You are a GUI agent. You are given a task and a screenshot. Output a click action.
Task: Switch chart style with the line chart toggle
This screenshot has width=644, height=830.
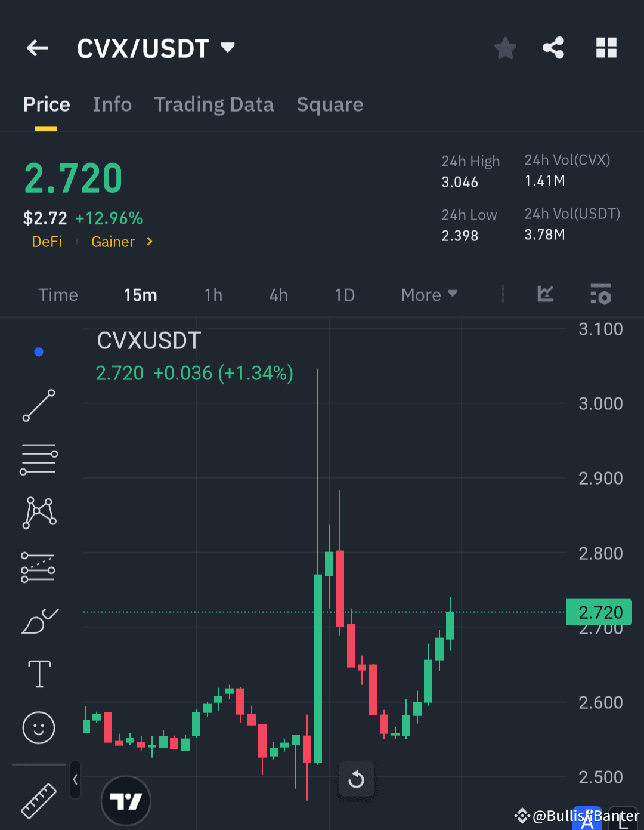click(x=545, y=294)
